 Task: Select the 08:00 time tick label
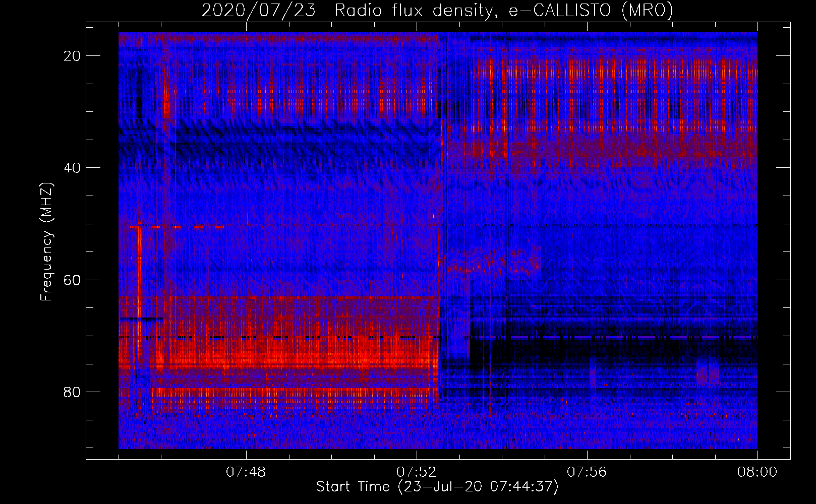point(757,472)
